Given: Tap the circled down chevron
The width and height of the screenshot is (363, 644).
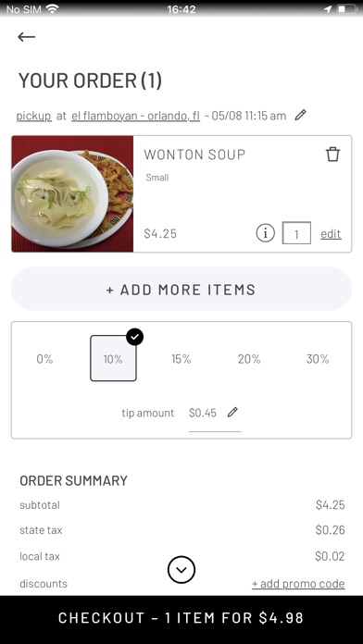Looking at the screenshot, I should [x=181, y=570].
